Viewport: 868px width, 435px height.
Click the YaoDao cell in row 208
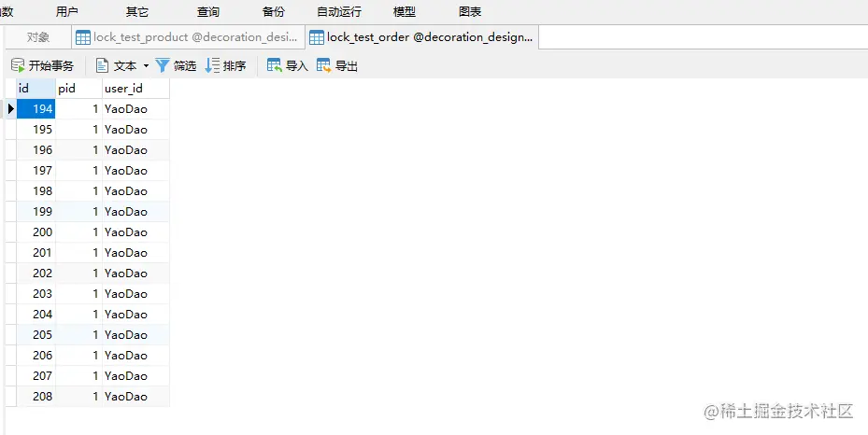(135, 397)
